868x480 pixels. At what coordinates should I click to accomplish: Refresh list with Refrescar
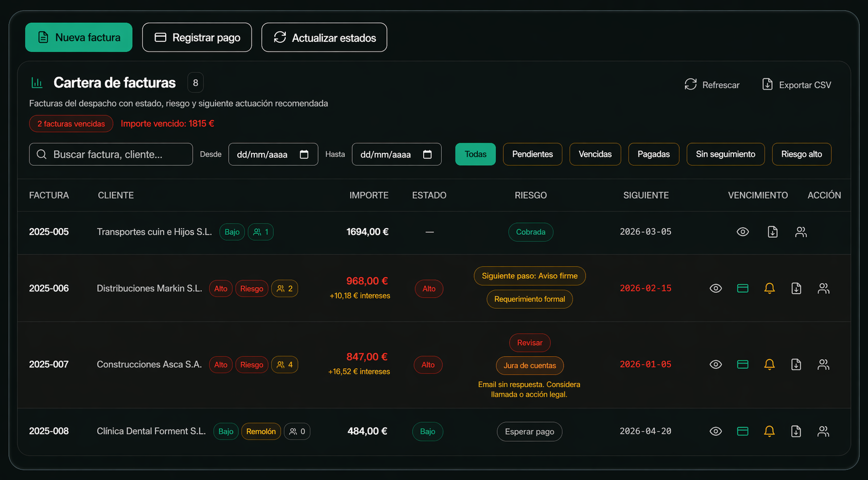point(712,84)
